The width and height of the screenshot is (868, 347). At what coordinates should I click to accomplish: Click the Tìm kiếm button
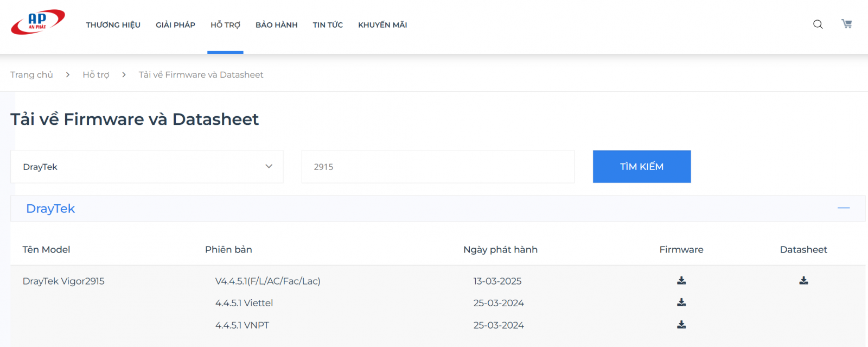click(x=642, y=167)
